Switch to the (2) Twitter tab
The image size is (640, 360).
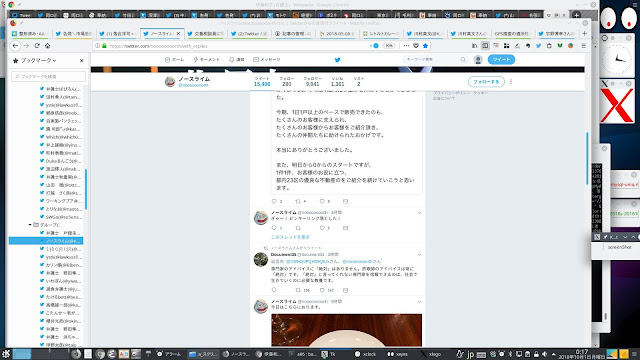(x=249, y=33)
